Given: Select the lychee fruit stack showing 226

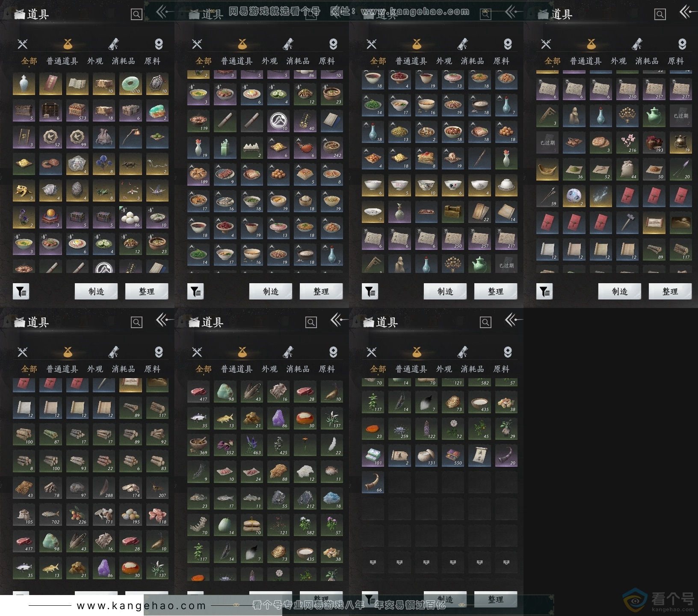Looking at the screenshot, I should (77, 515).
